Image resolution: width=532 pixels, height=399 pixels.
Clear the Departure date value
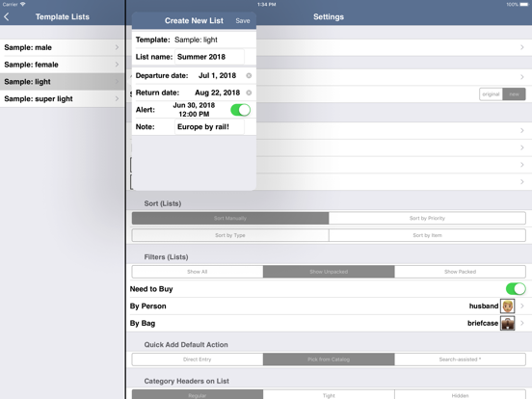[249, 76]
